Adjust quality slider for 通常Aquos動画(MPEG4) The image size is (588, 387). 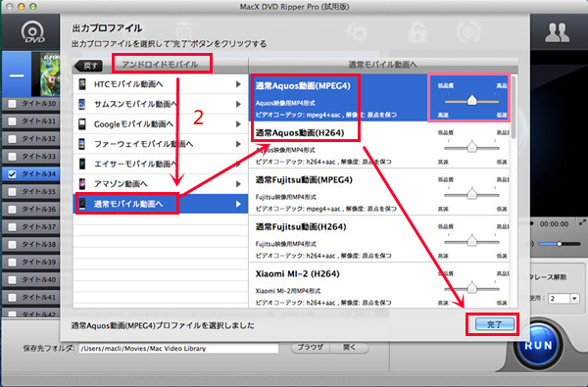(x=471, y=101)
